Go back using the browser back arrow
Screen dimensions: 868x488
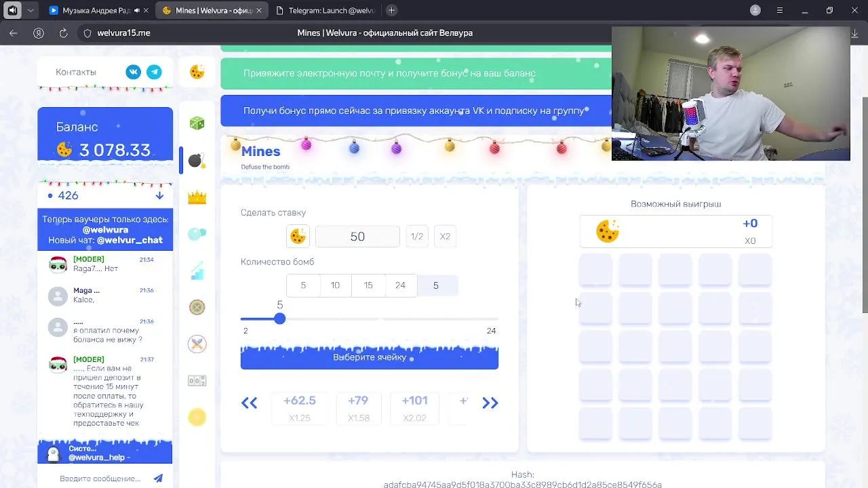click(x=14, y=33)
